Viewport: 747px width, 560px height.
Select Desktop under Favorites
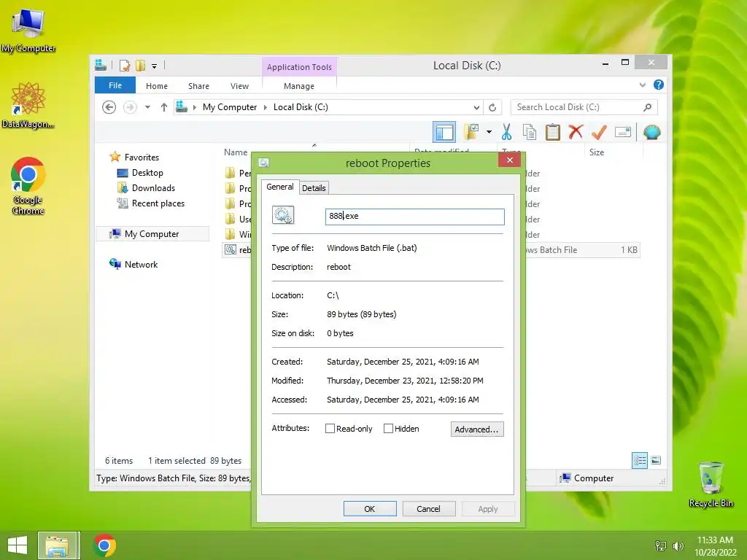tap(147, 173)
